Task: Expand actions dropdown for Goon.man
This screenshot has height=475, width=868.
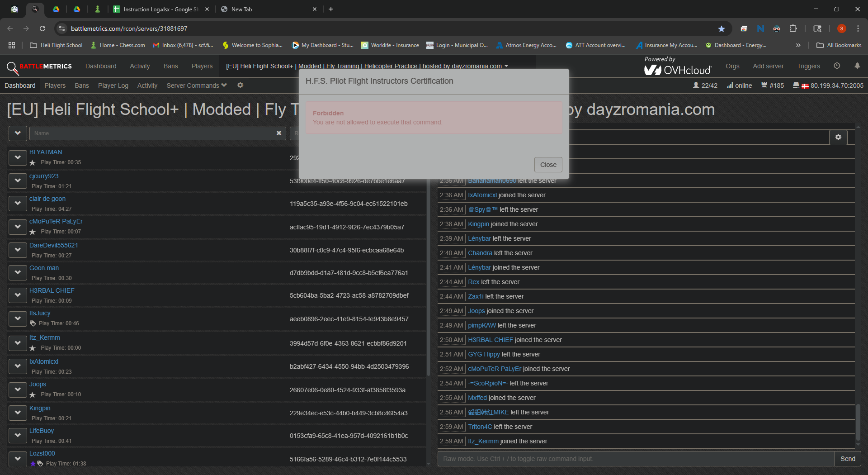Action: click(x=18, y=272)
